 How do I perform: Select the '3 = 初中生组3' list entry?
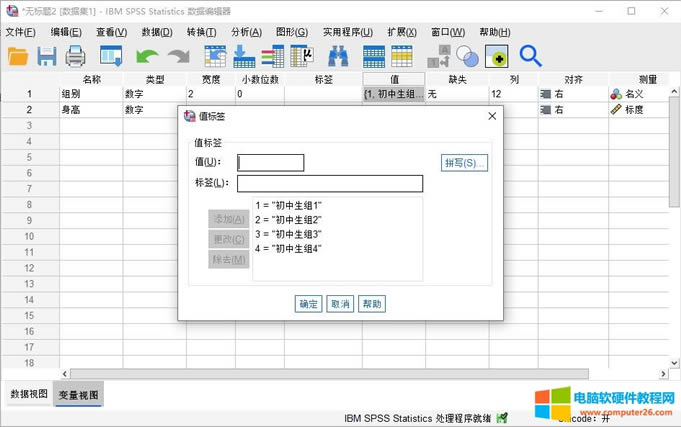coord(288,234)
